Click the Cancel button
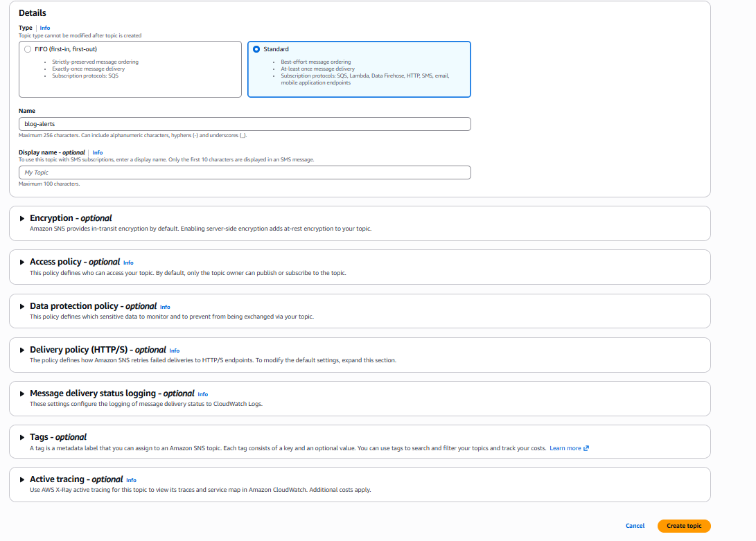The image size is (756, 541). click(x=635, y=526)
